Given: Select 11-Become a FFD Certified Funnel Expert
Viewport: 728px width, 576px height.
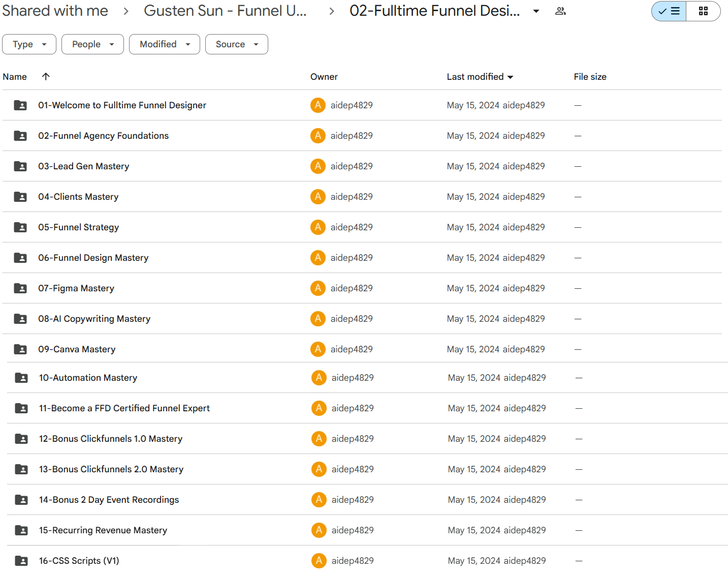Looking at the screenshot, I should [x=124, y=408].
